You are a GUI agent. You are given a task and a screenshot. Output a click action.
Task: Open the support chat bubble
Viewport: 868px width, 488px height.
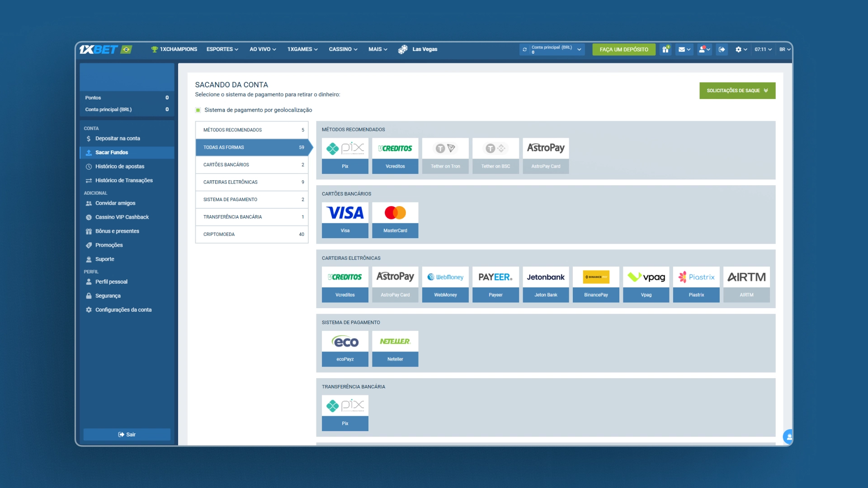(788, 436)
